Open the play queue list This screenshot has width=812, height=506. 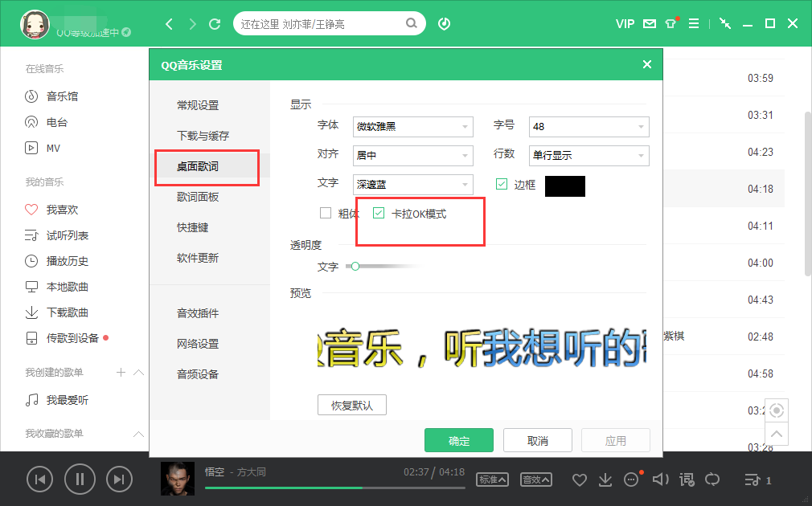[x=757, y=480]
